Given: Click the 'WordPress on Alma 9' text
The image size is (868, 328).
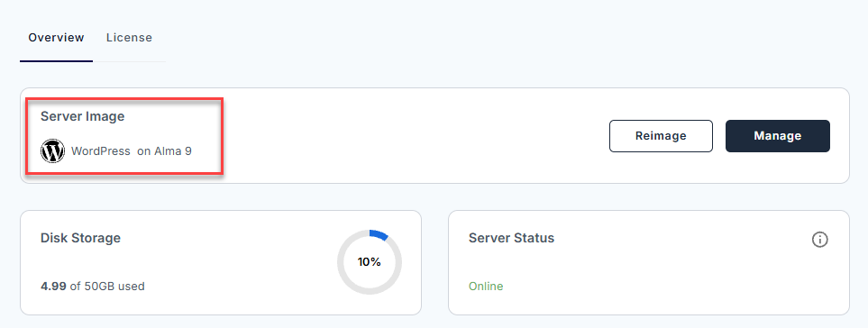Looking at the screenshot, I should click(132, 151).
